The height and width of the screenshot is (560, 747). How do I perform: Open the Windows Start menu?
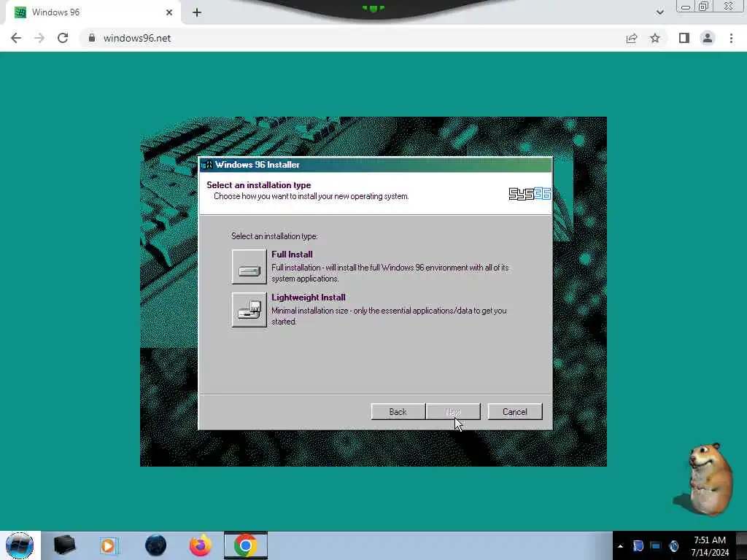click(20, 545)
